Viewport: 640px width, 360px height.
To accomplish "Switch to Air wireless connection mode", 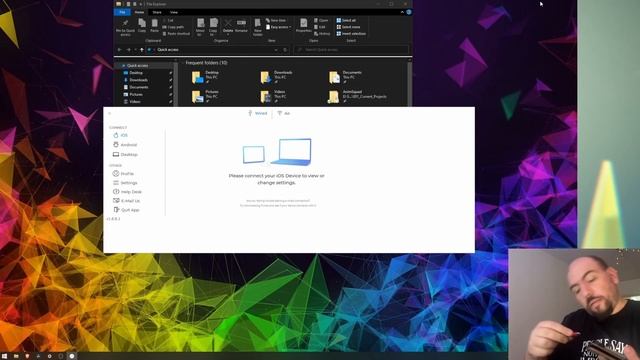I will [x=284, y=113].
